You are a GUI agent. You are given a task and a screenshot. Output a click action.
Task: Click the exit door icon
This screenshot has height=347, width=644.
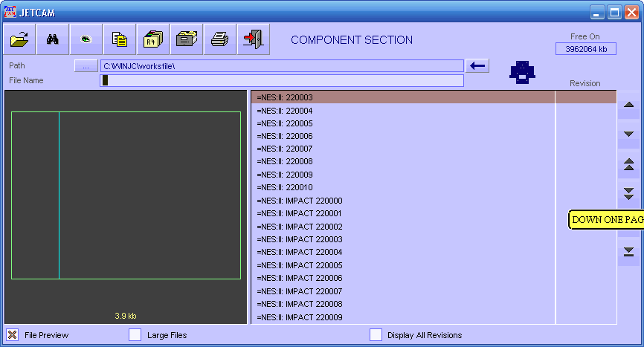254,39
